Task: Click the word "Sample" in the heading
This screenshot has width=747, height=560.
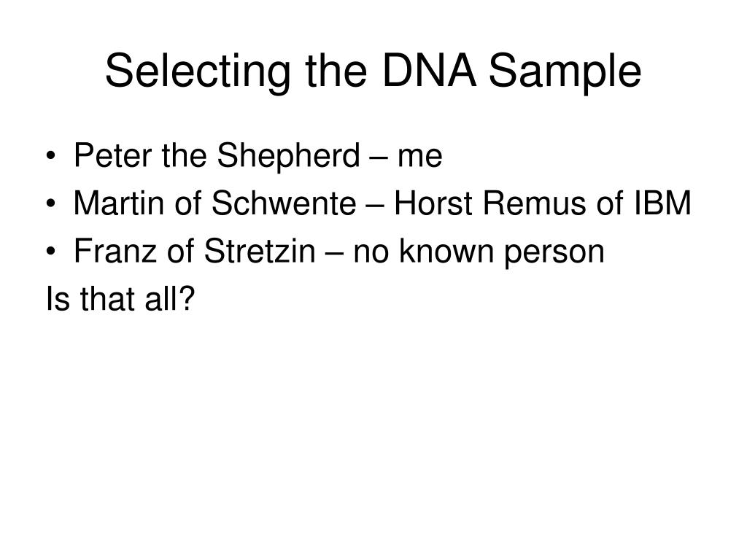Action: [x=565, y=71]
